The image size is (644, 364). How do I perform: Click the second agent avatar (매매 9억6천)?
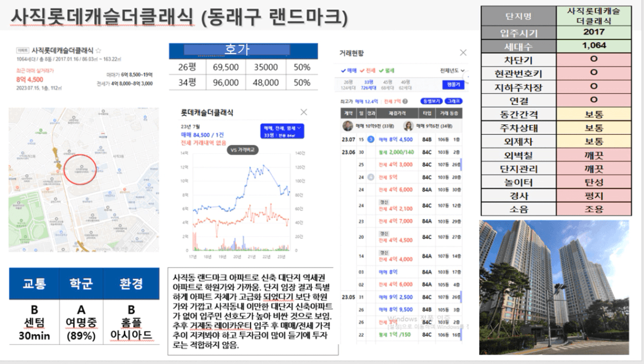coord(408,126)
